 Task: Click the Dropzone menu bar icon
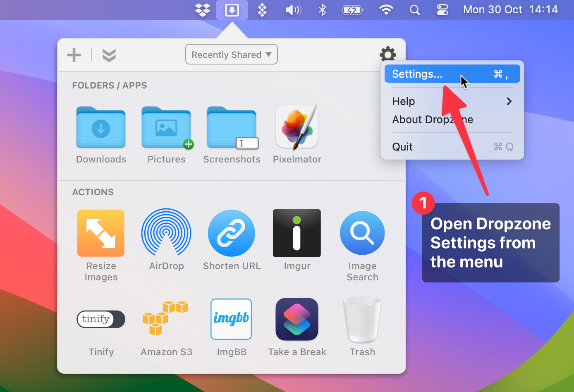coord(232,10)
